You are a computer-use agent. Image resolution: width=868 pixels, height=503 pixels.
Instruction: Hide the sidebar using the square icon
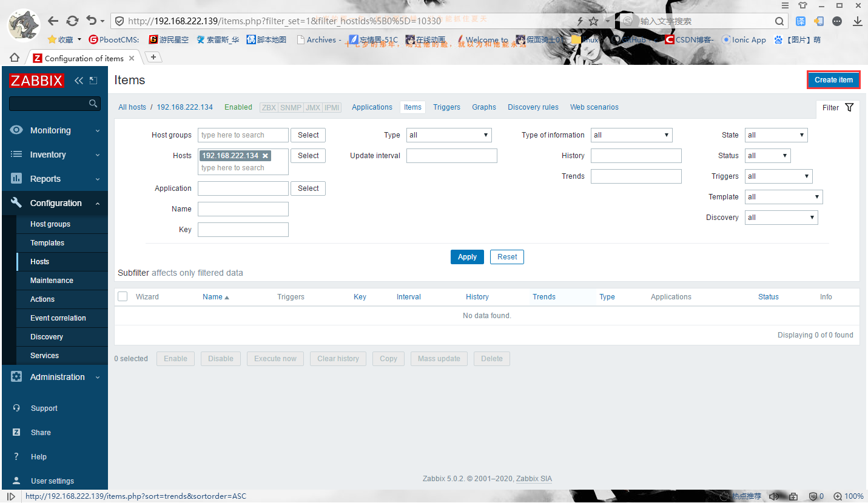pyautogui.click(x=93, y=80)
